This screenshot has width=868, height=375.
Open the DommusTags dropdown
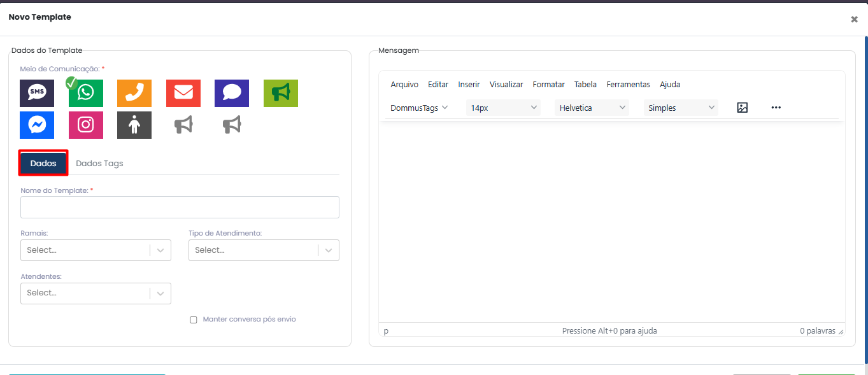pos(419,108)
